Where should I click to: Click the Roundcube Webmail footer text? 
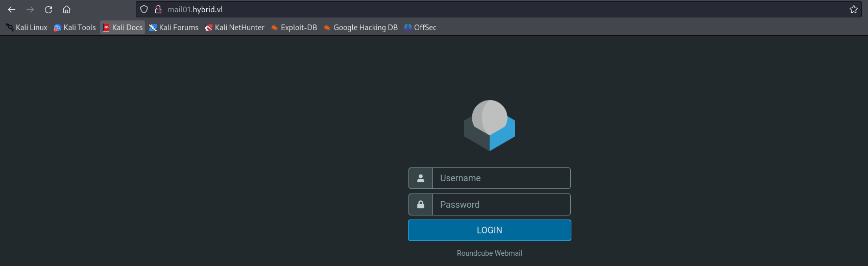(489, 253)
